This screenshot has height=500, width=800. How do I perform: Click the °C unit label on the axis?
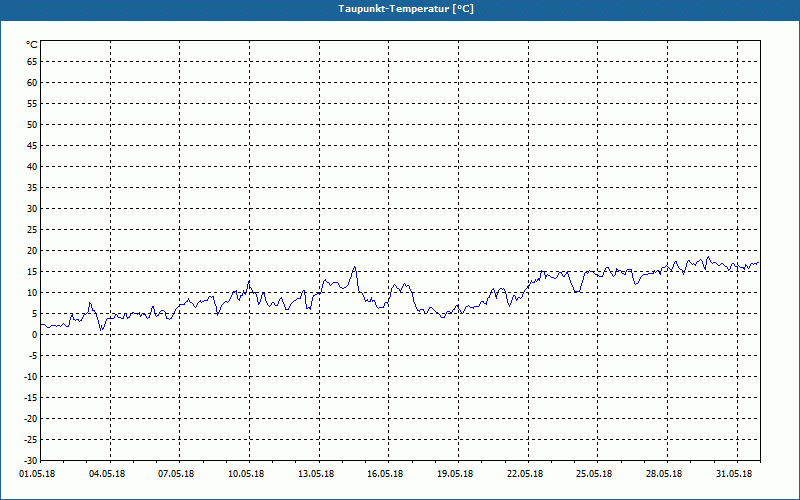(x=32, y=45)
